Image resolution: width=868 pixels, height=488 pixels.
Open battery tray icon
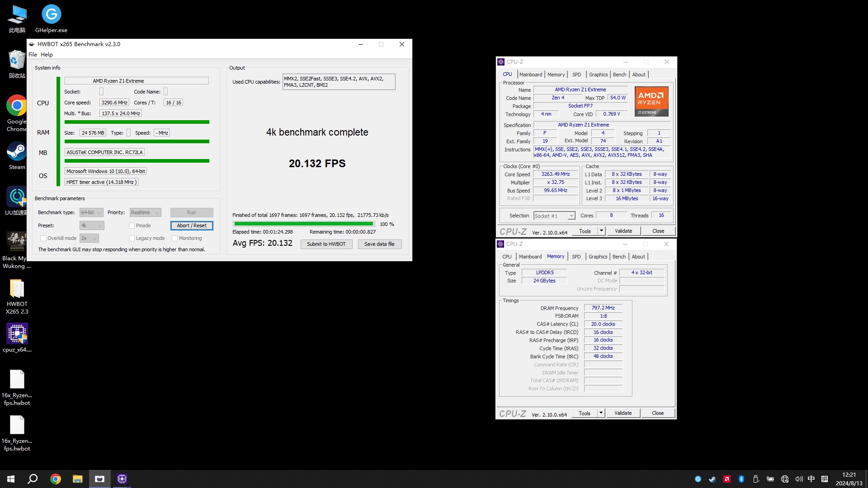point(770,479)
